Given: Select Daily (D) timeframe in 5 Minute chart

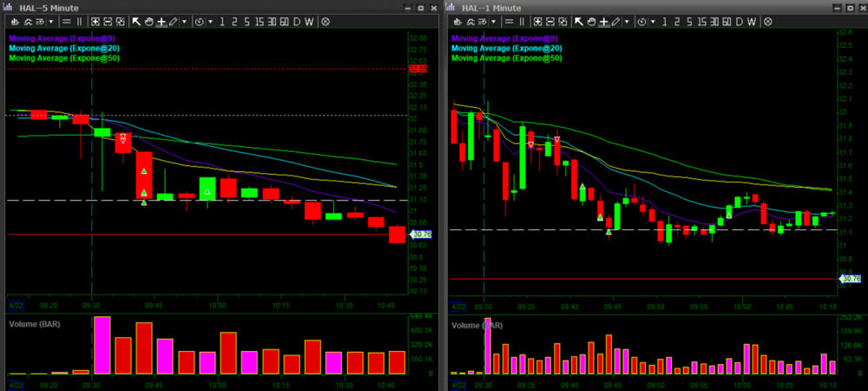Looking at the screenshot, I should pyautogui.click(x=296, y=20).
